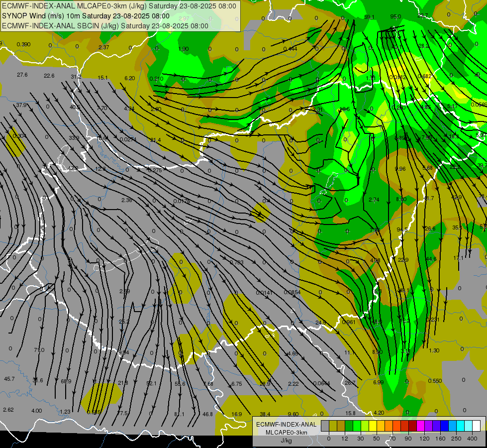Click the magenta legend swatch
The image size is (487, 448).
pos(421,426)
